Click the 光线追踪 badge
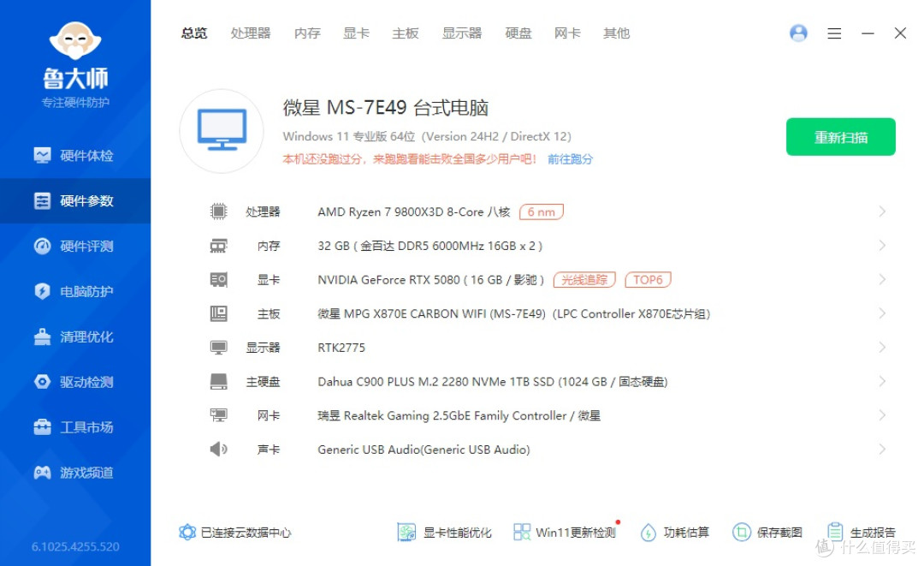Screen dimensions: 924x566 [584, 279]
